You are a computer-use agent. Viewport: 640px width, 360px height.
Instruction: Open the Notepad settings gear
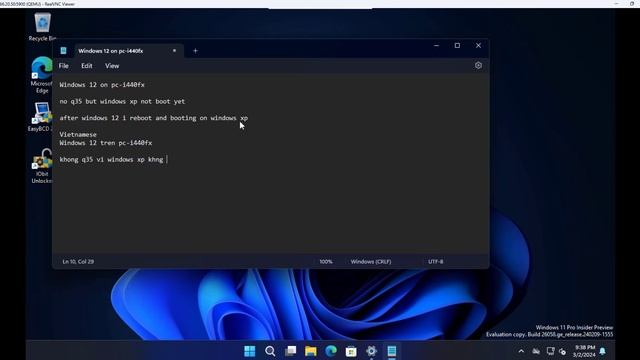(x=478, y=65)
